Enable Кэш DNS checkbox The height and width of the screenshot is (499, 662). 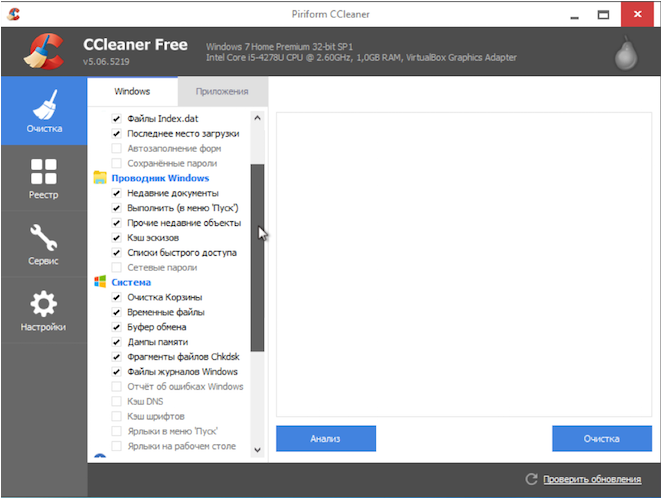pyautogui.click(x=117, y=401)
